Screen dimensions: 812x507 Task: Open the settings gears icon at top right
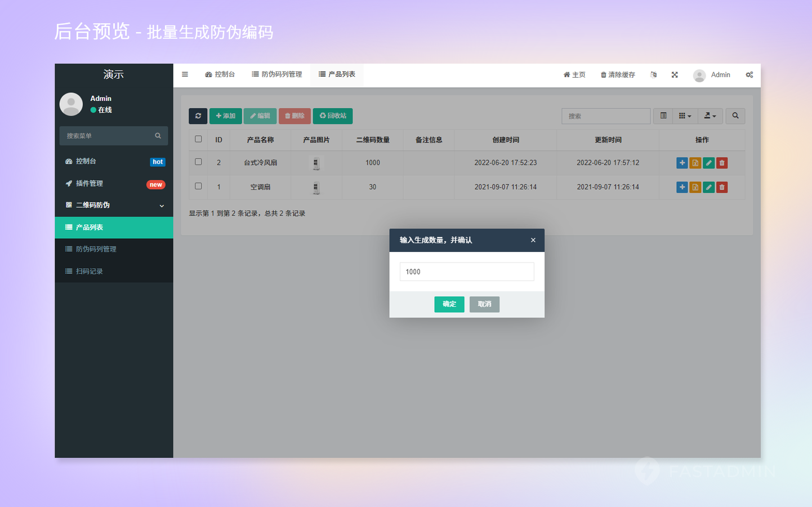pyautogui.click(x=749, y=75)
